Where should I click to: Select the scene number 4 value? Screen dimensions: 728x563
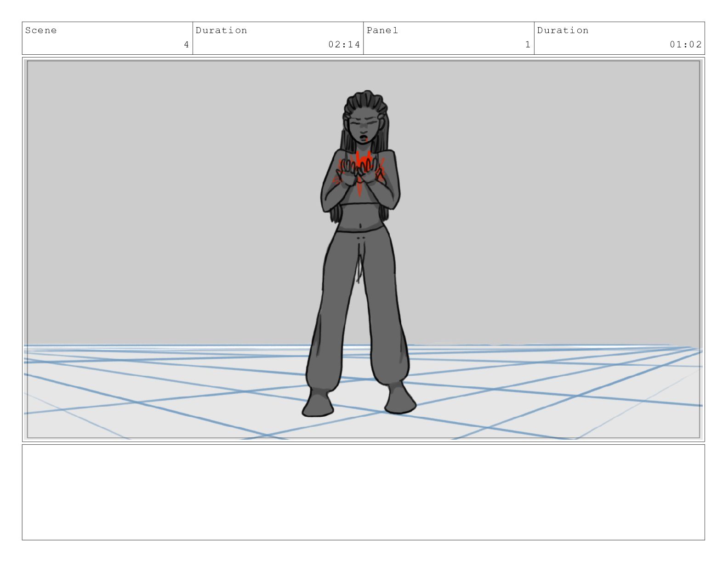click(x=186, y=45)
